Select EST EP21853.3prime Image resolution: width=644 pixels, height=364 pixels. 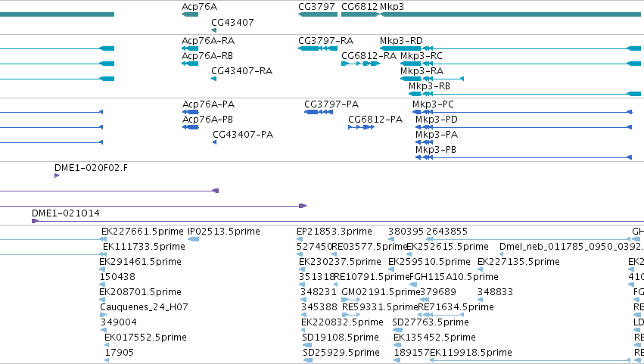tap(300, 240)
